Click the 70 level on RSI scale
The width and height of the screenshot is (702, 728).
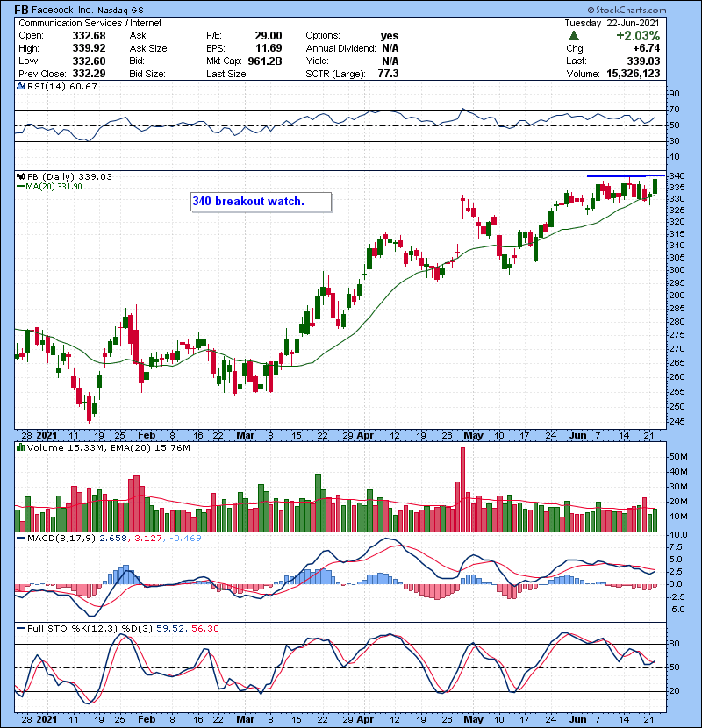coord(675,110)
